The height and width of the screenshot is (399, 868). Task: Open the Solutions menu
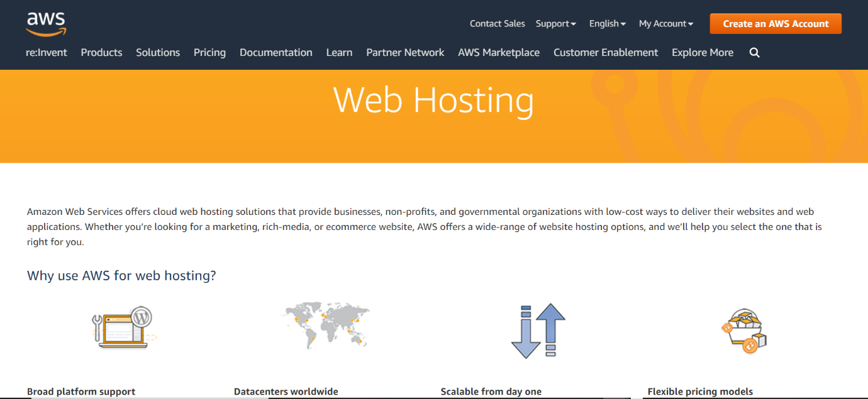[x=158, y=53]
